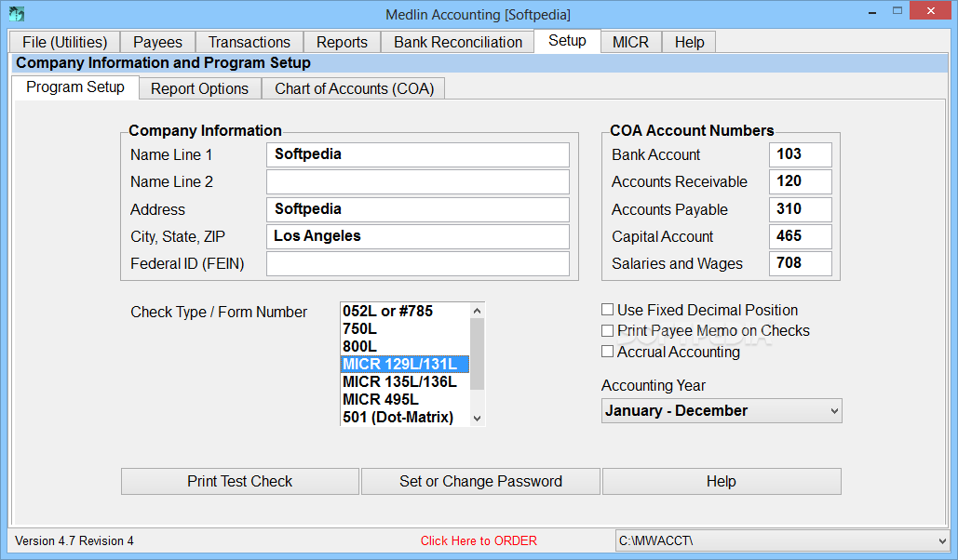Click the Accounts Receivable number field

801,182
